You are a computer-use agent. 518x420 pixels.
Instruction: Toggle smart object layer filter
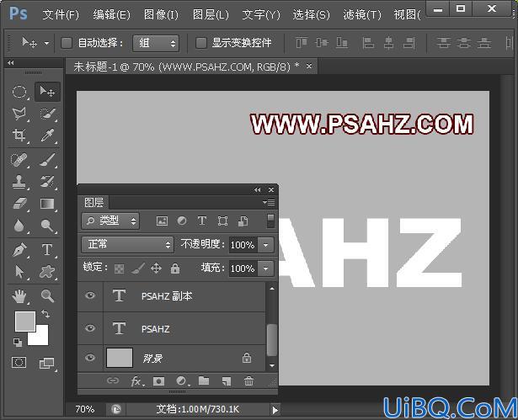tap(243, 221)
